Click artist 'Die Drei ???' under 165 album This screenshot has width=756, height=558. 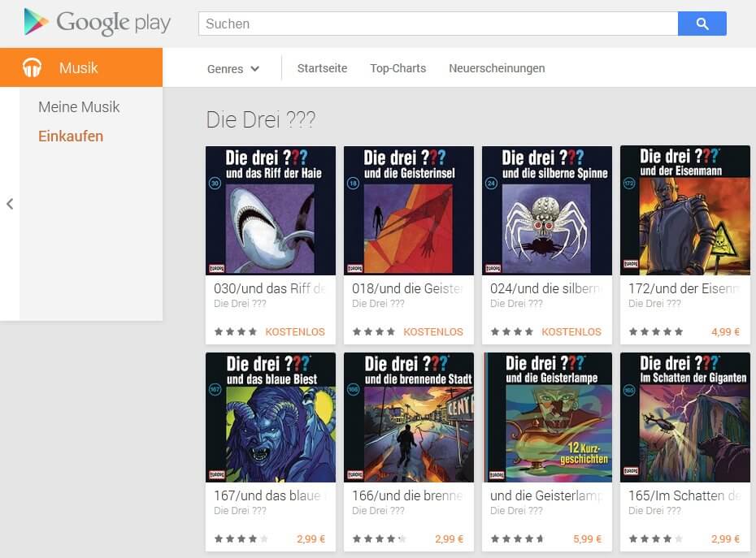click(654, 511)
